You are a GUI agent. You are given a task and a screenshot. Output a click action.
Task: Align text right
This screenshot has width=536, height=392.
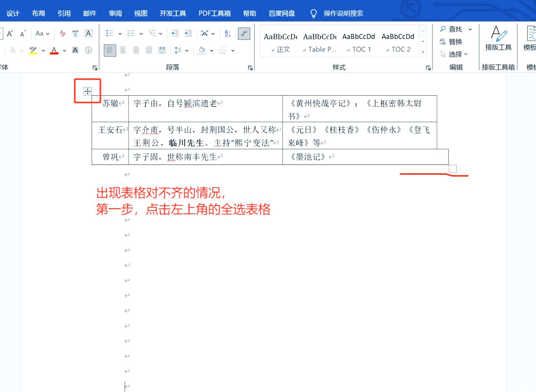click(136, 50)
